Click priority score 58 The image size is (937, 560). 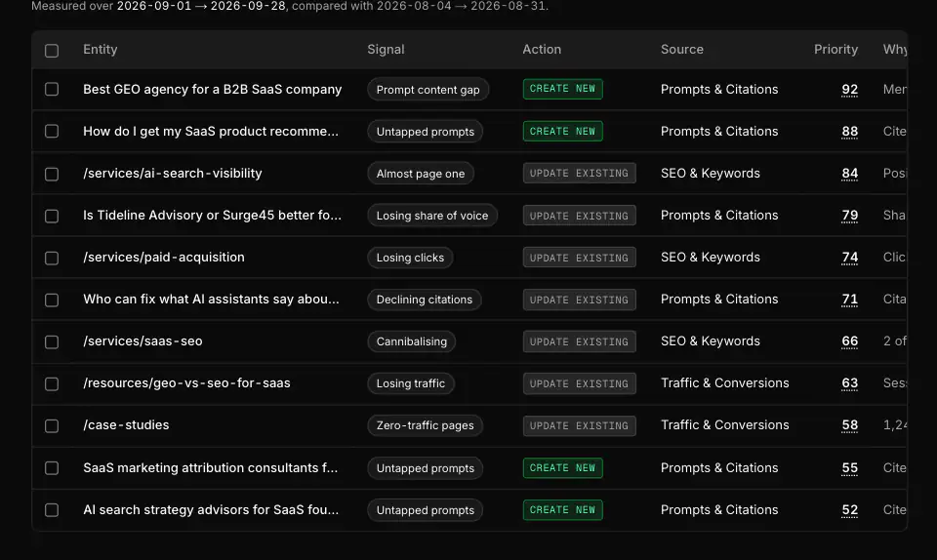point(850,425)
